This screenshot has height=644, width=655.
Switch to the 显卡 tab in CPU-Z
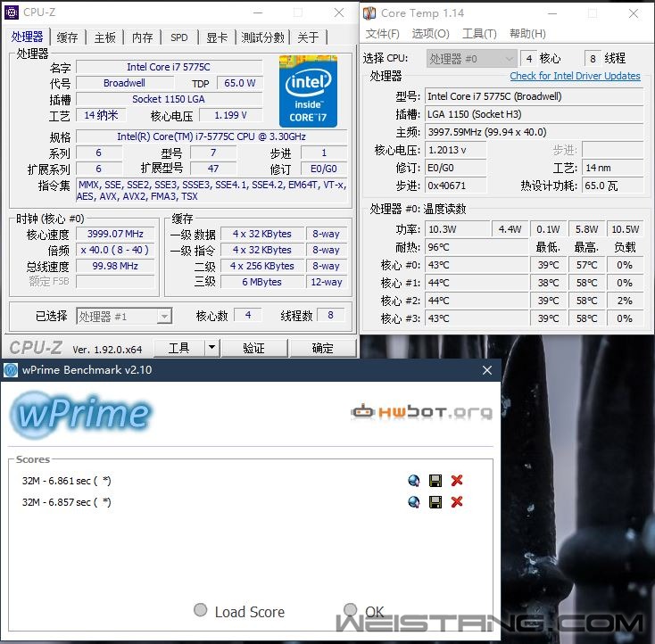217,37
